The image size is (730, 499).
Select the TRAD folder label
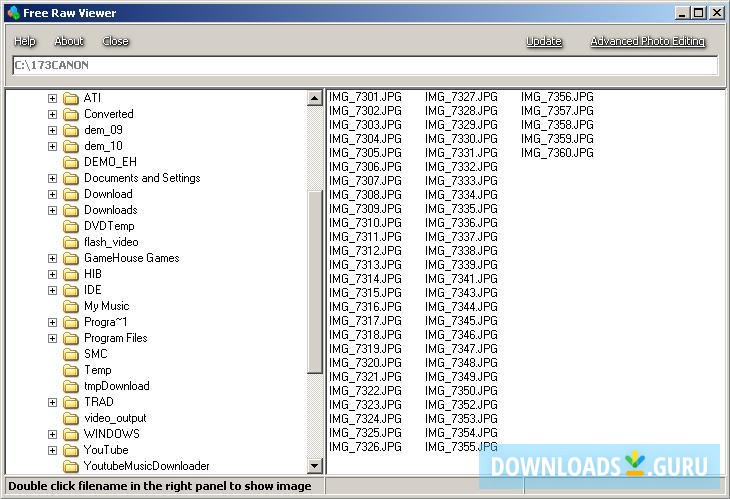(99, 402)
